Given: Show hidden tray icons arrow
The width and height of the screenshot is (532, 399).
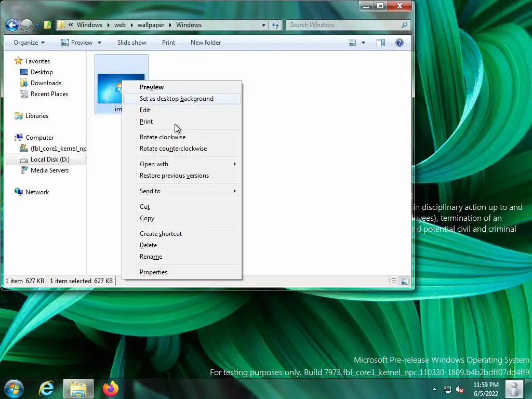Looking at the screenshot, I should pyautogui.click(x=434, y=389).
